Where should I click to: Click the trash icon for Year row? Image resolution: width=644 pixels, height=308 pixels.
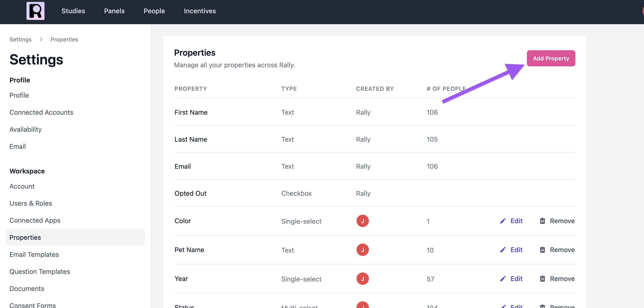coord(542,279)
